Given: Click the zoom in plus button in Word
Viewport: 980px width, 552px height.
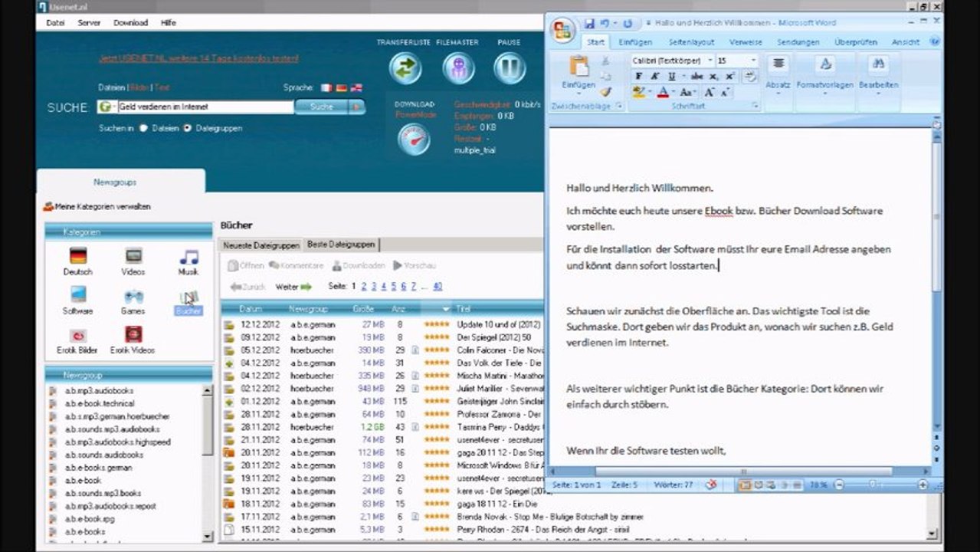Looking at the screenshot, I should pyautogui.click(x=923, y=485).
